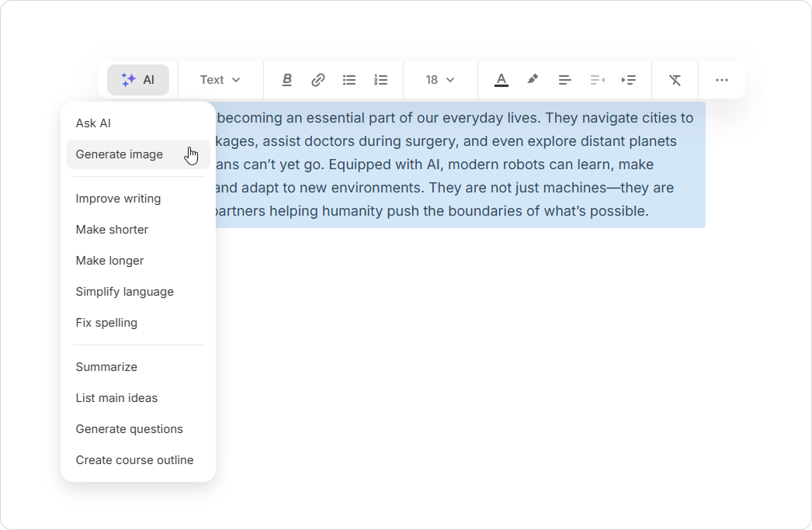Open the more options ellipsis menu
The height and width of the screenshot is (530, 812).
(x=722, y=80)
